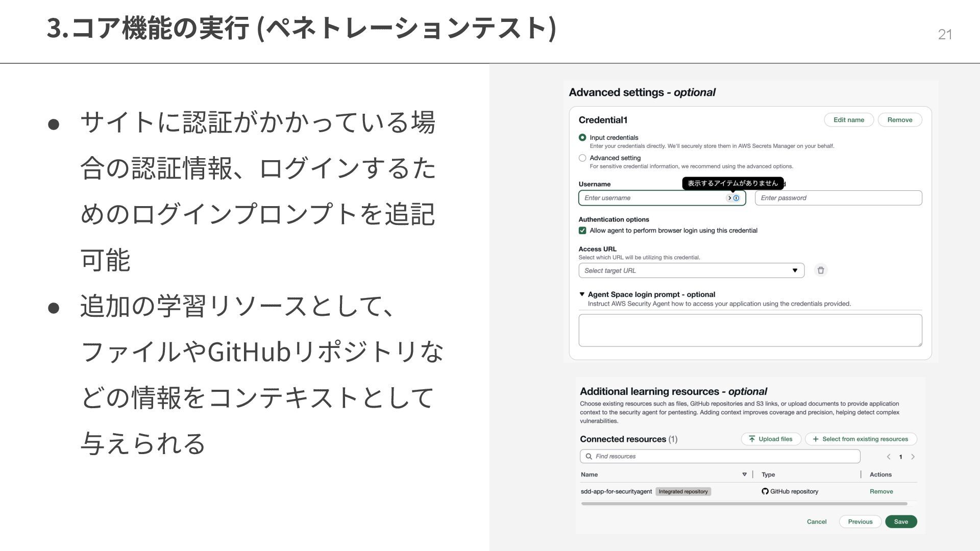This screenshot has width=980, height=551.
Task: Click the search magnifier in Find resources
Action: point(589,456)
